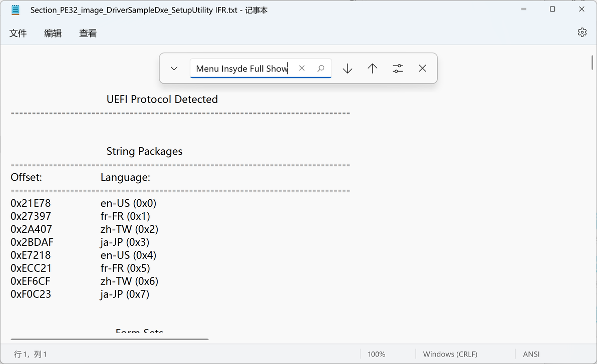597x364 pixels.
Task: Maximize the Notepad window
Action: [x=552, y=10]
